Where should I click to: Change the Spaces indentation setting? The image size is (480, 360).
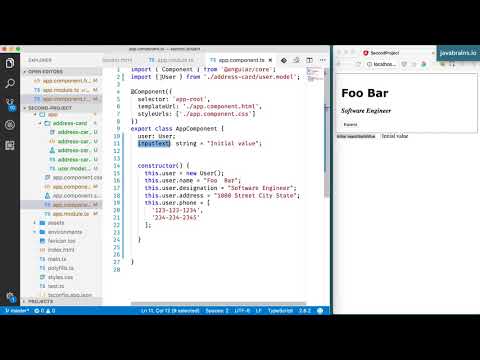coord(217,311)
